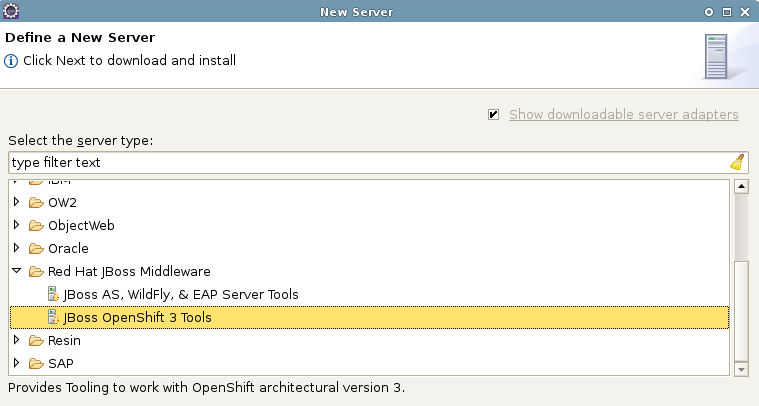Viewport: 759px width, 406px height.
Task: Click the JBoss OpenShift 3 Tools server icon
Action: [x=53, y=318]
